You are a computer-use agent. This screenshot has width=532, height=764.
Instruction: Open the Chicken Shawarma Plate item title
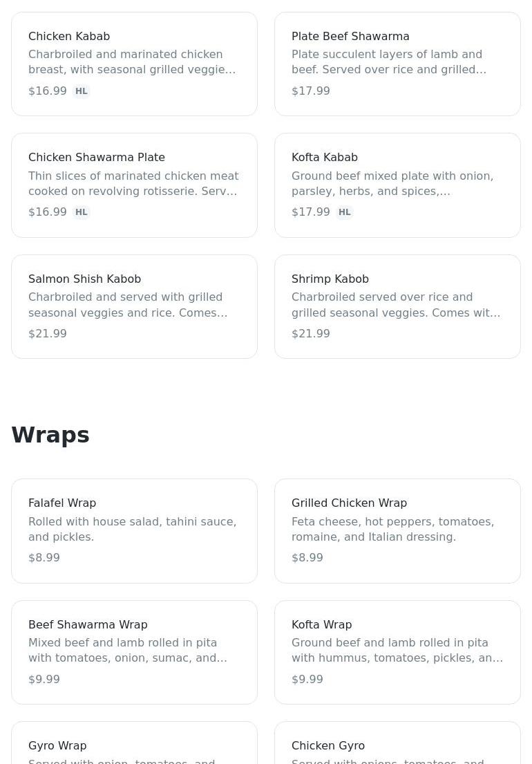coord(97,157)
